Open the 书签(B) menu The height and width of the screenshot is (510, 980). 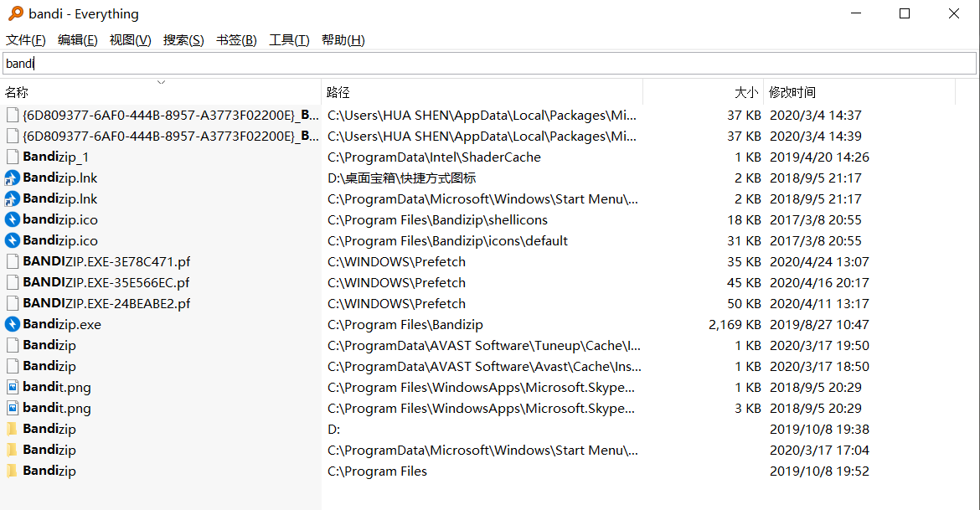pyautogui.click(x=236, y=40)
